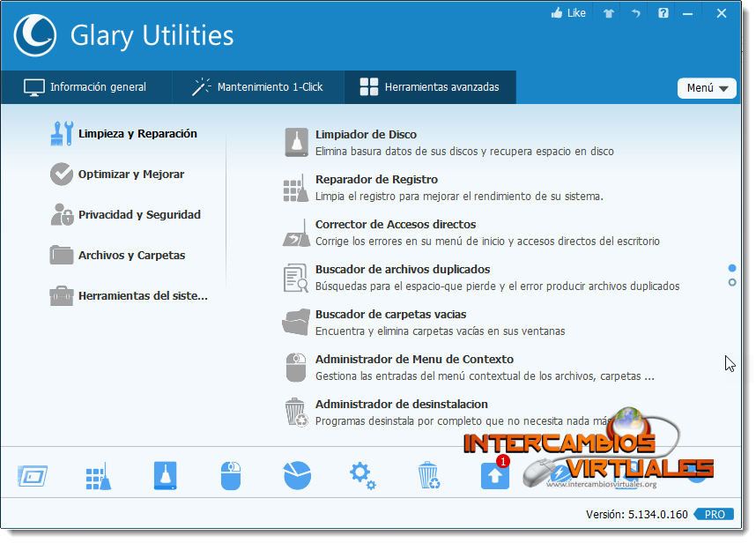Image resolution: width=756 pixels, height=543 pixels.
Task: Select the Limpieza y Reparación category
Action: click(x=137, y=134)
